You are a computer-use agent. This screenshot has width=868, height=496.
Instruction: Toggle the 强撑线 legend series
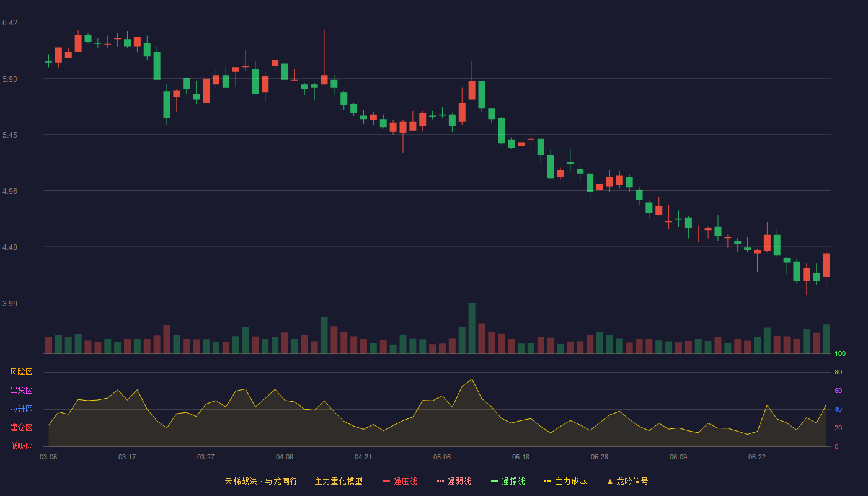tap(508, 481)
